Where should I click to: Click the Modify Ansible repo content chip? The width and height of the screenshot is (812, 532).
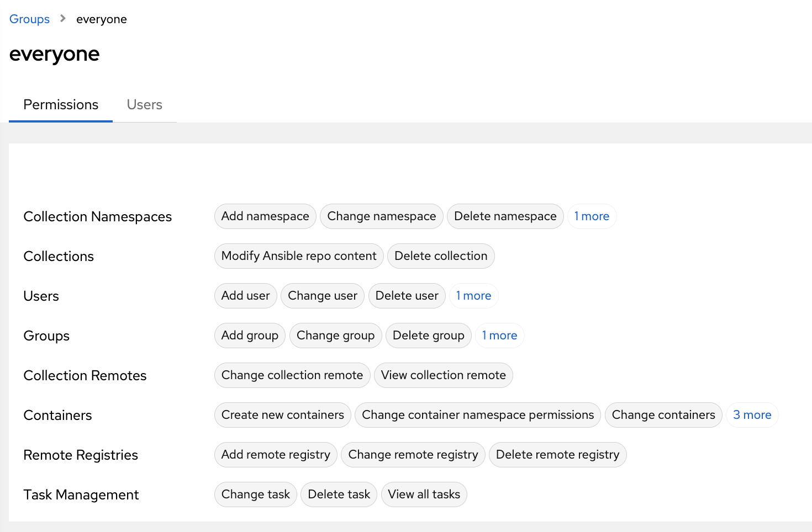click(299, 256)
